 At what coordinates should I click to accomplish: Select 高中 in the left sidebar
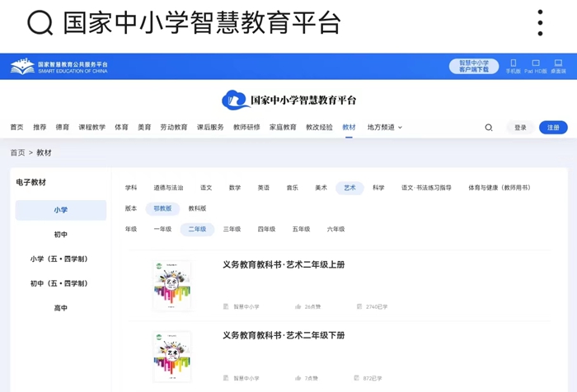61,308
